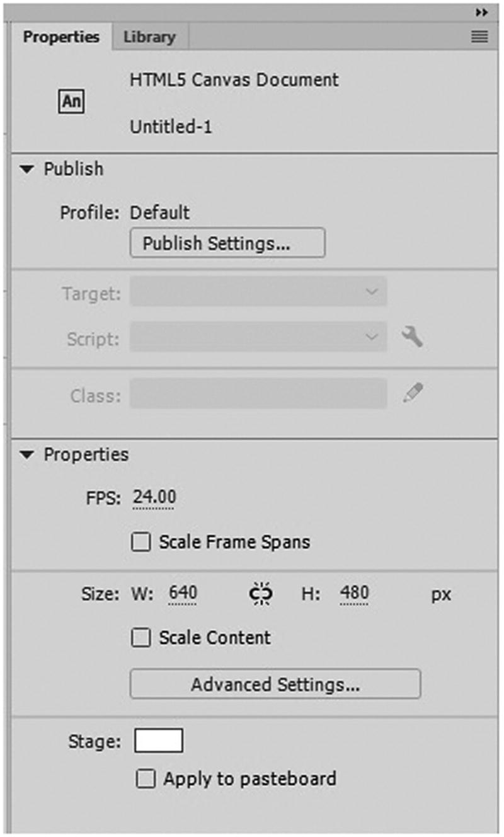Open Publish Settings dialog
This screenshot has width=504, height=837.
227,243
